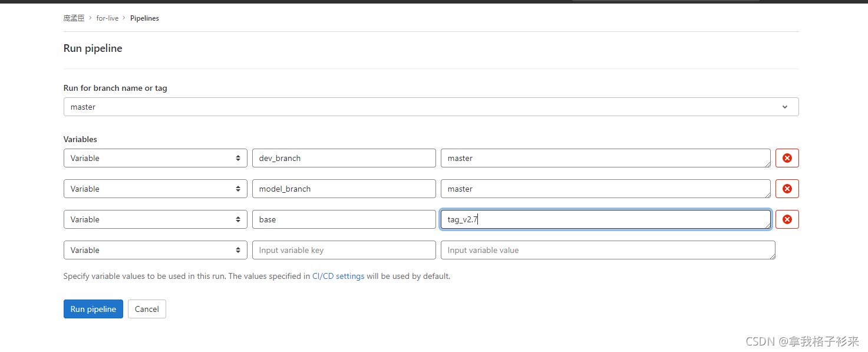This screenshot has height=352, width=868.
Task: Focus the base key field
Action: pyautogui.click(x=344, y=219)
